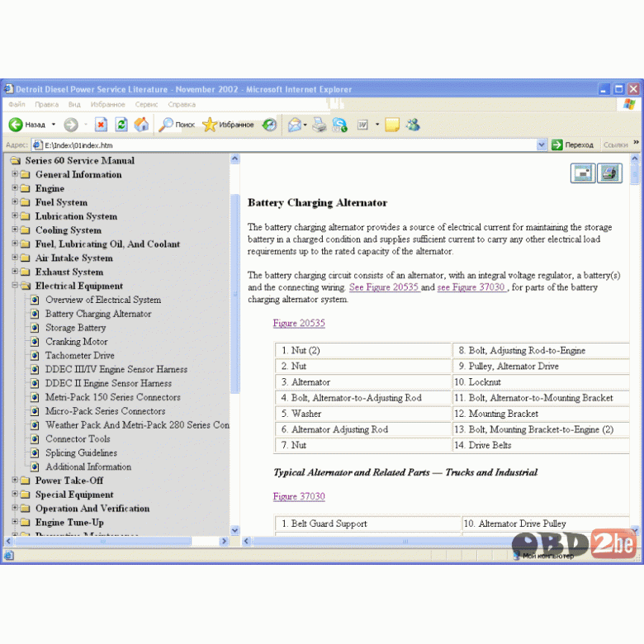This screenshot has height=644, width=644.
Task: Select the Additional Information page
Action: (88, 467)
